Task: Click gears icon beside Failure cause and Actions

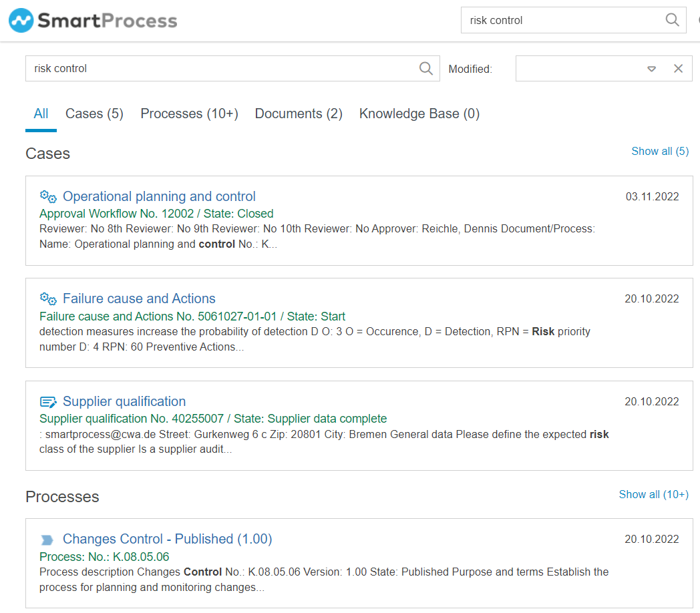Action: click(48, 298)
